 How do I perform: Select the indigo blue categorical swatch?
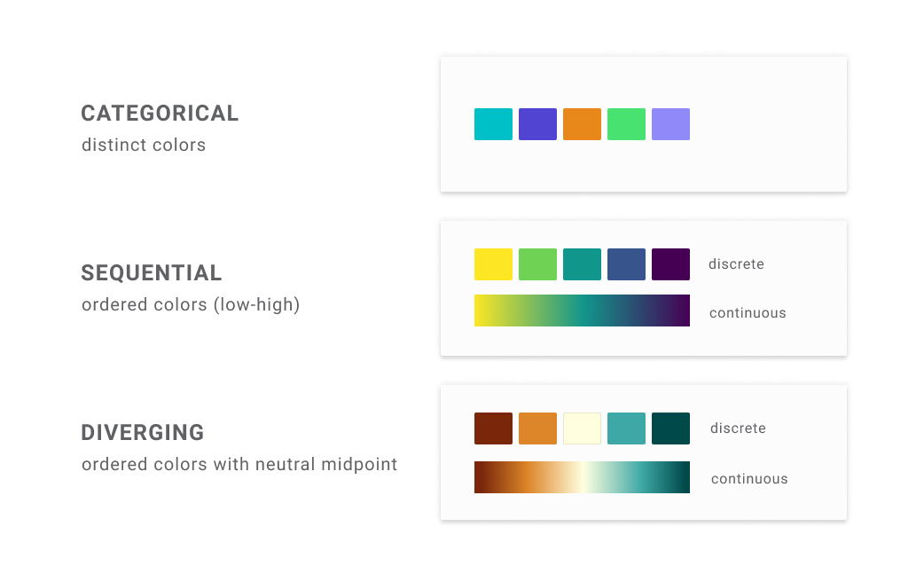[537, 124]
